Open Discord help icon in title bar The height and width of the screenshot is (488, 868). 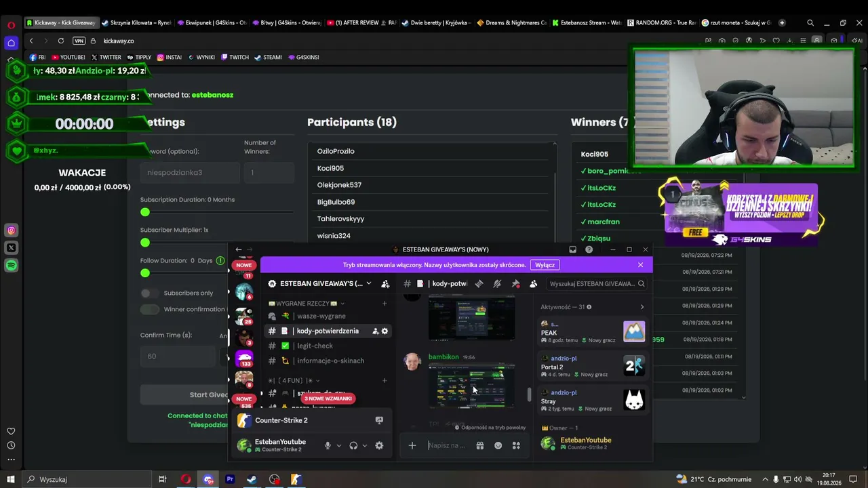[x=589, y=249]
